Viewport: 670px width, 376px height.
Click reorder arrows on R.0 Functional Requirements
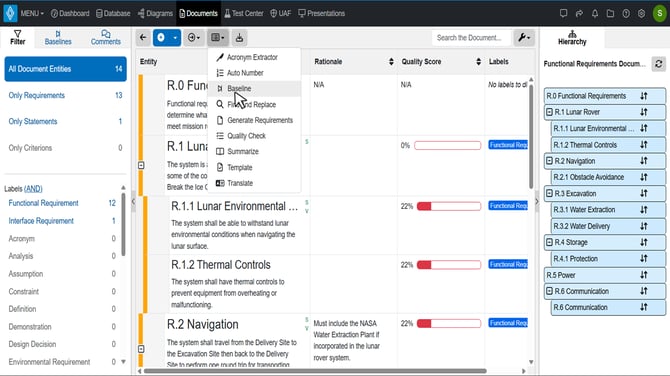pos(644,96)
